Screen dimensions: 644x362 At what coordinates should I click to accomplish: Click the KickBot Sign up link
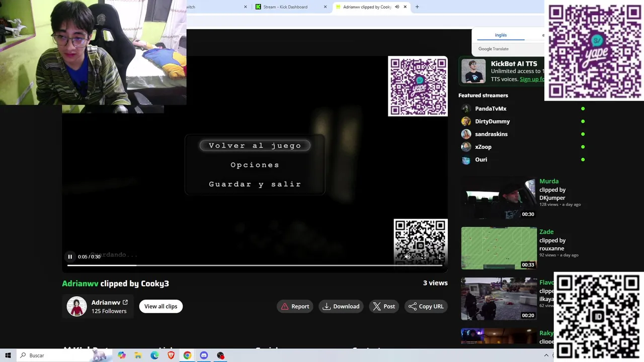(x=532, y=79)
